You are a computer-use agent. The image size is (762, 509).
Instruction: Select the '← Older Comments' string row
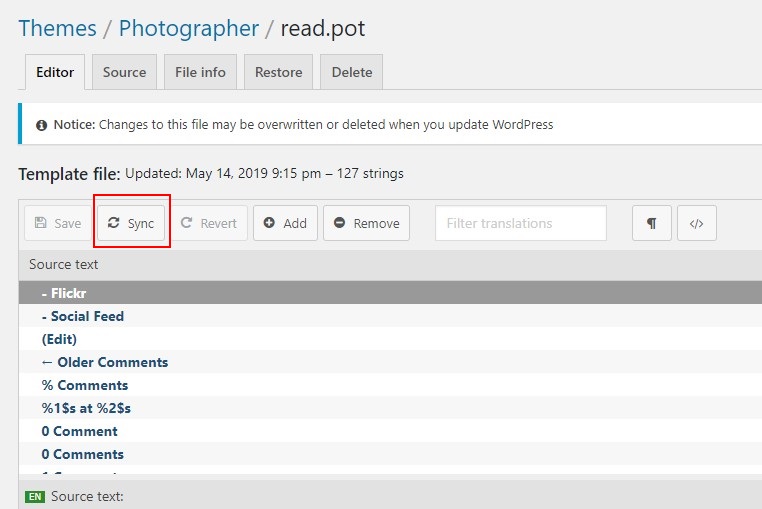tap(390, 362)
